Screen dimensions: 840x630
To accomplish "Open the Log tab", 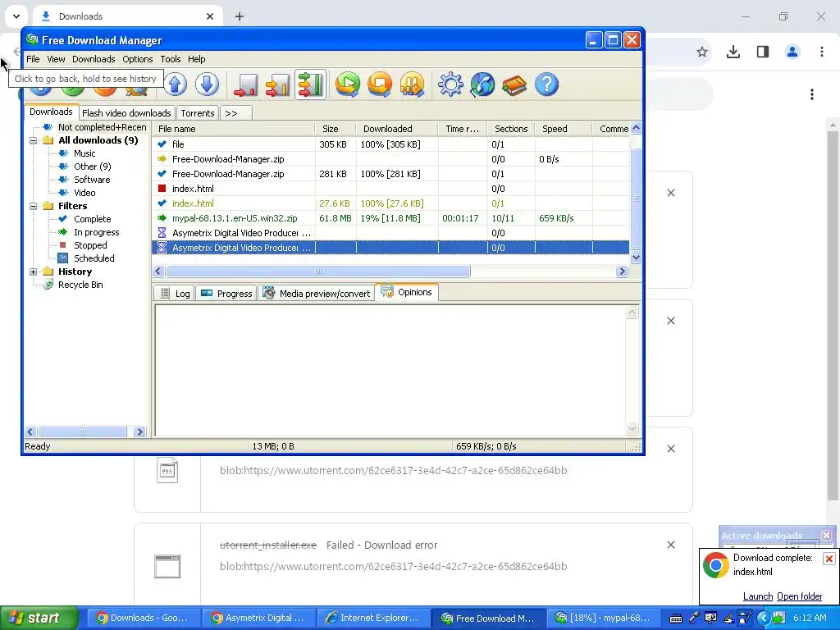I will click(x=175, y=294).
